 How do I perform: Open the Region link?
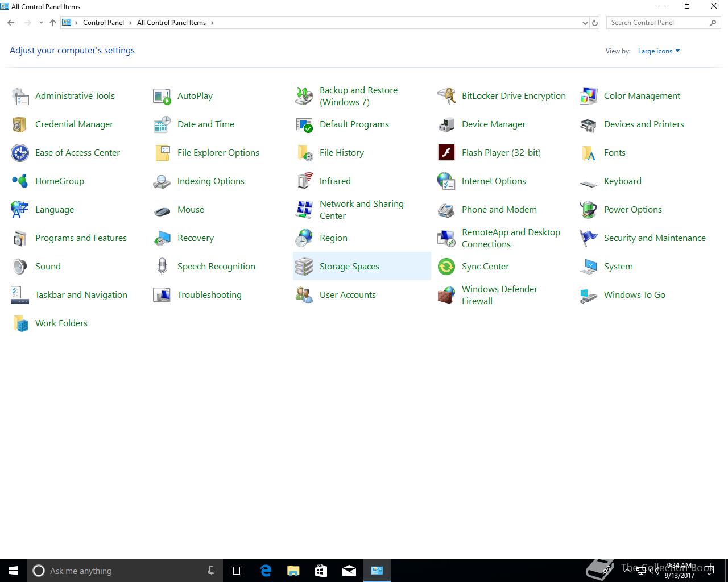[x=333, y=238]
